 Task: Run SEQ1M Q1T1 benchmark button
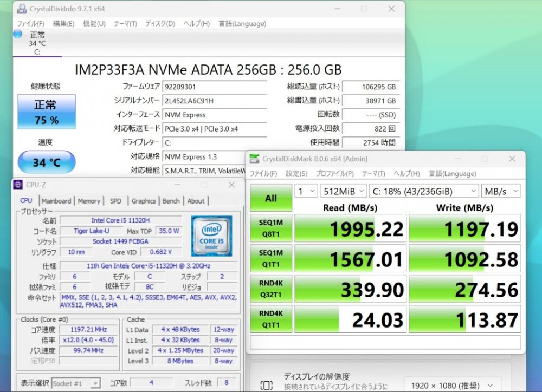tap(271, 258)
